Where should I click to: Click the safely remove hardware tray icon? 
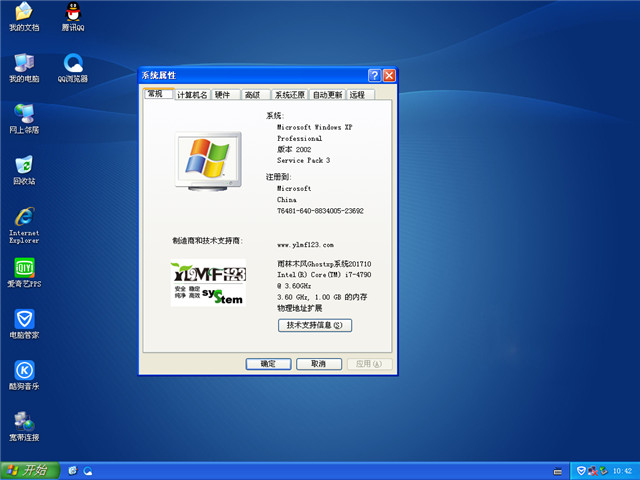603,471
